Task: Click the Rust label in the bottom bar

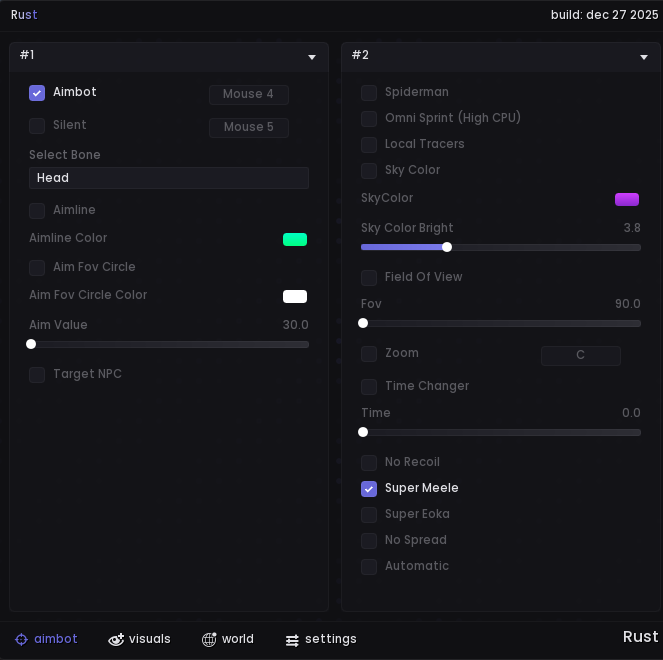Action: (x=640, y=637)
